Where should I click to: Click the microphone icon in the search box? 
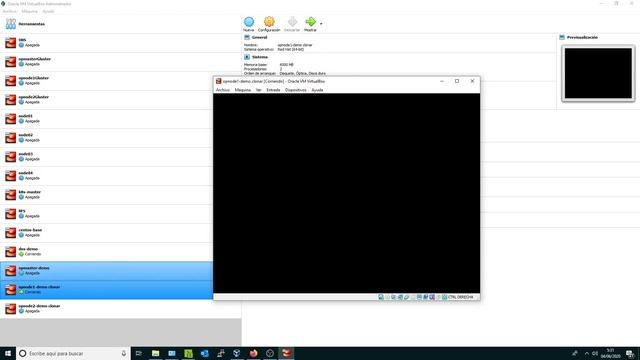tap(124, 353)
